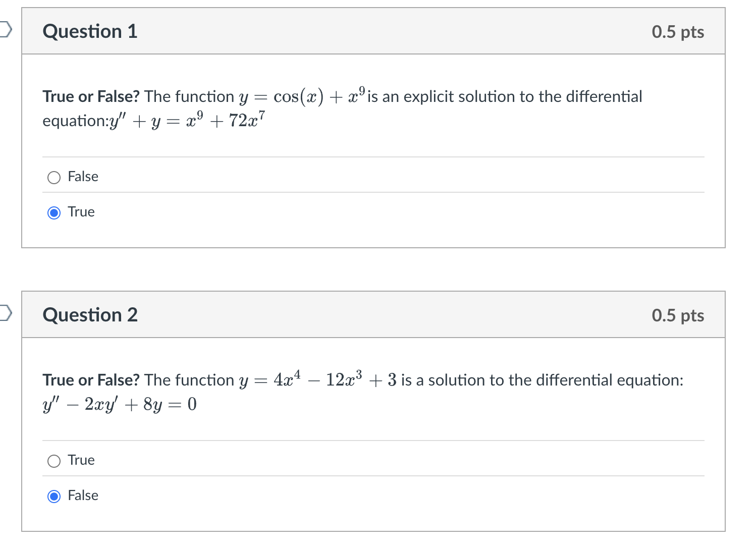
Task: Click the 'False' answer label in Question 1
Action: [x=83, y=177]
